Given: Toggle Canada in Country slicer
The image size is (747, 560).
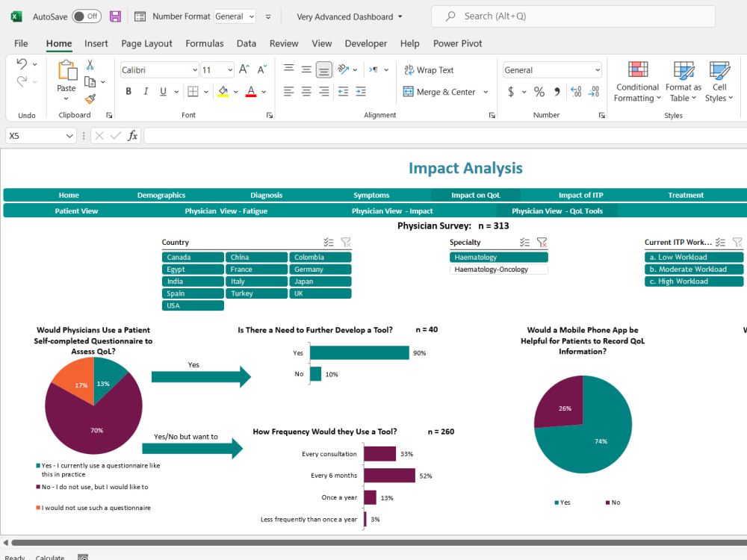Looking at the screenshot, I should point(193,257).
